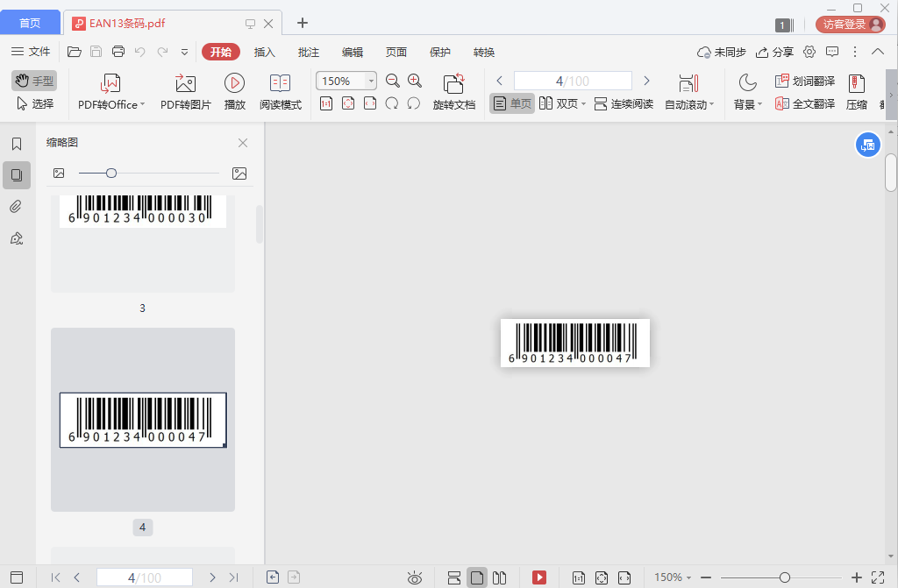Open the feedback comment icon

pyautogui.click(x=832, y=52)
